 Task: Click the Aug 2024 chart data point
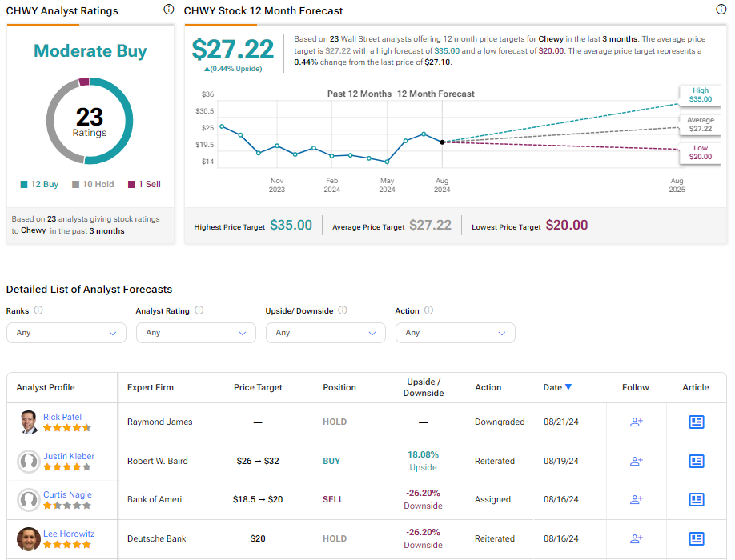(x=442, y=142)
